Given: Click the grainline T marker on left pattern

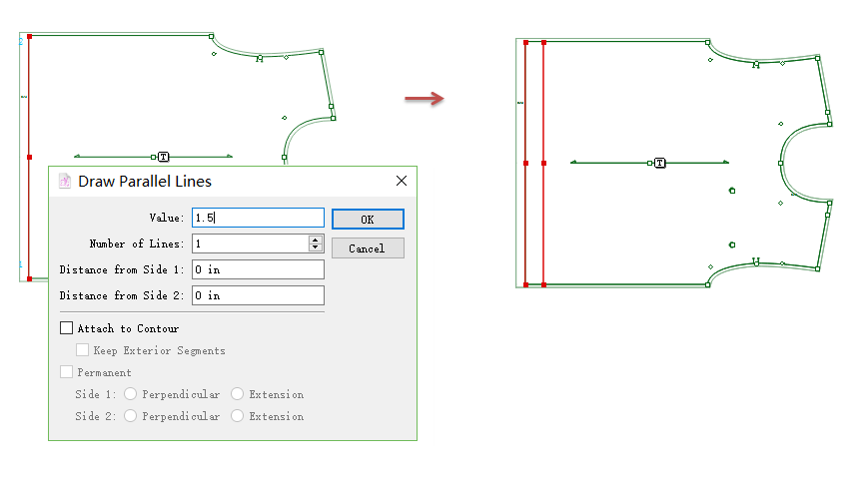Looking at the screenshot, I should [163, 157].
